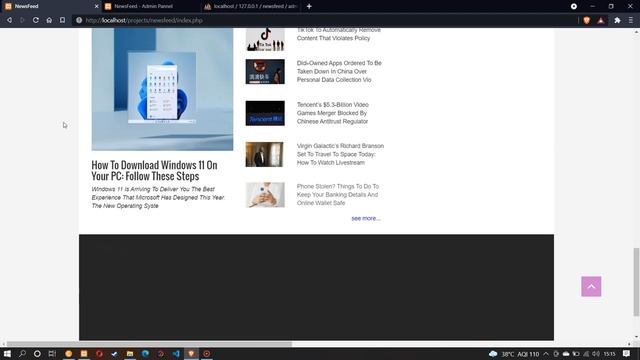
Task: Open the XAMPP orange icon on taskbar
Action: (84, 353)
